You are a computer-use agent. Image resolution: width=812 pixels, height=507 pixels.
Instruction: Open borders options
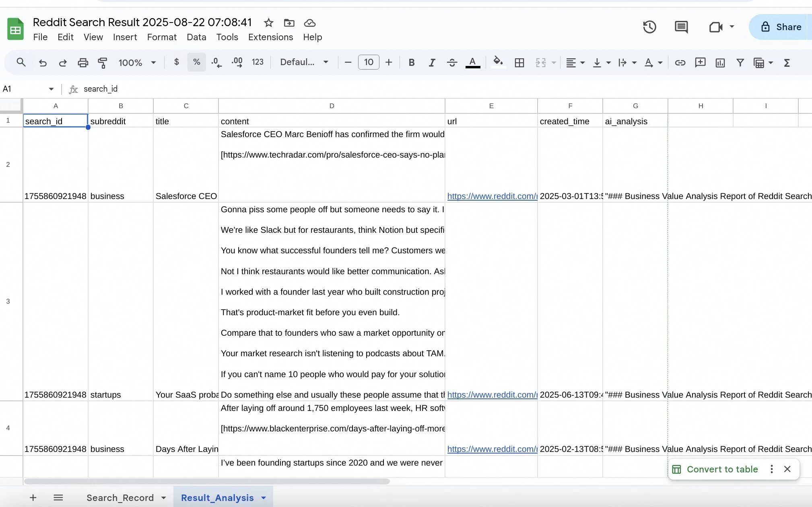[x=519, y=62]
